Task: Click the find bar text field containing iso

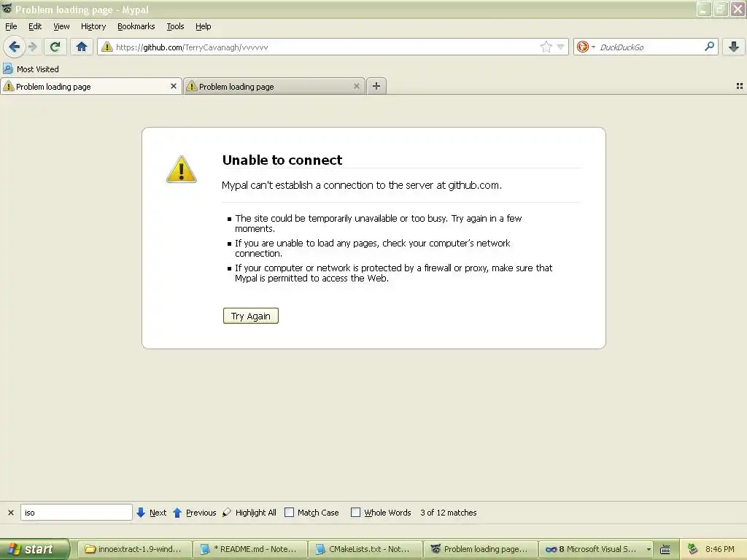Action: coord(76,513)
